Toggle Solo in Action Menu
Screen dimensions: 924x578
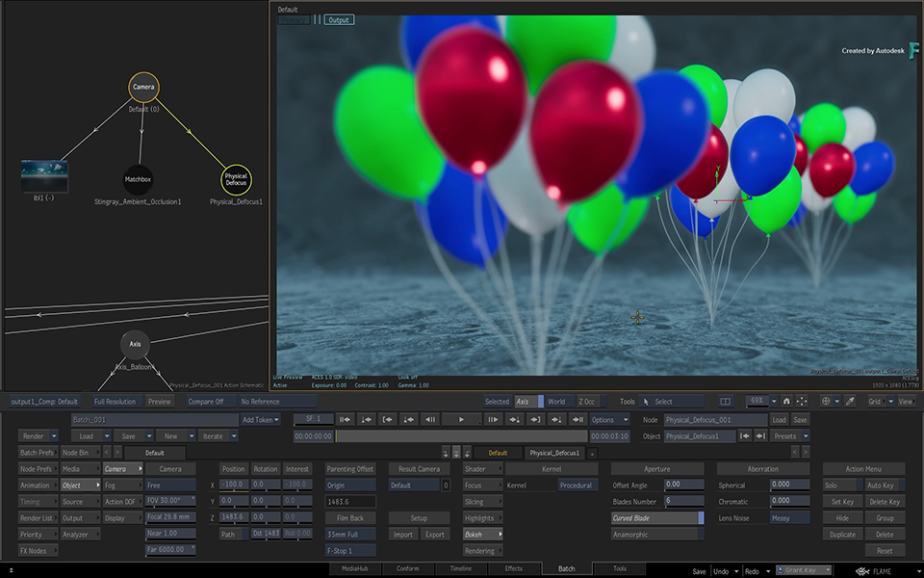(843, 485)
